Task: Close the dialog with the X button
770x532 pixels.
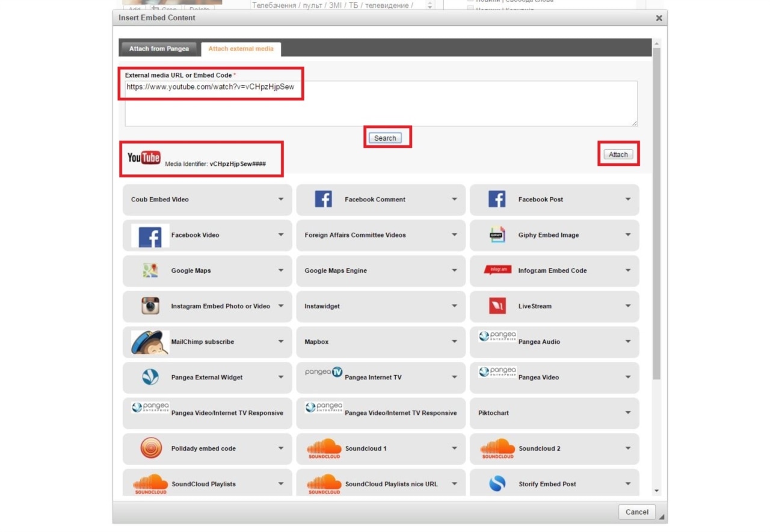Action: 659,18
